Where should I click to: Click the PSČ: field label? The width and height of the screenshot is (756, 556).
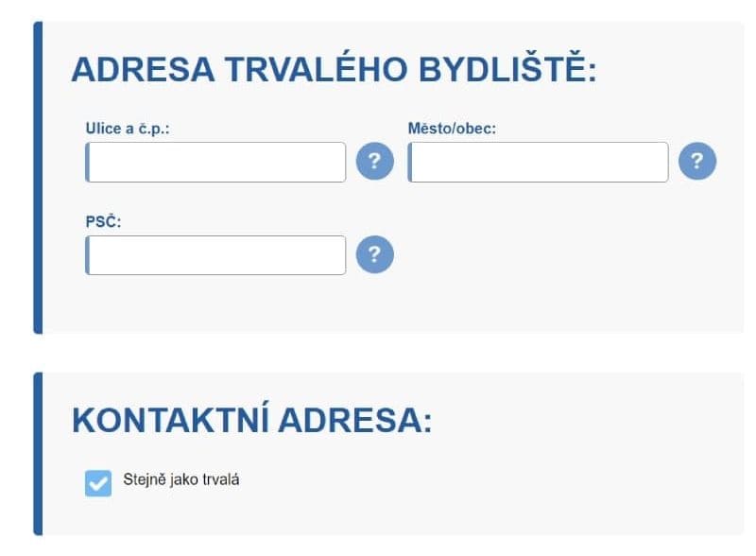pyautogui.click(x=103, y=221)
